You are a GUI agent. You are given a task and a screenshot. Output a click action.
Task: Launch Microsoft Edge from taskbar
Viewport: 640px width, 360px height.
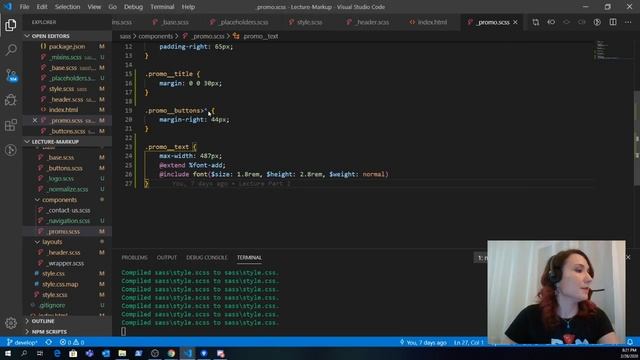[57, 353]
